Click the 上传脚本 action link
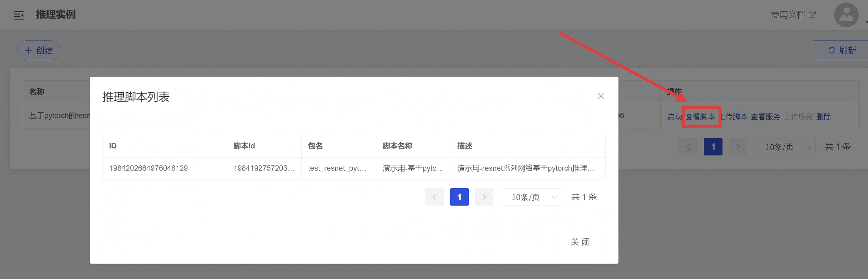This screenshot has height=279, width=868. click(x=734, y=117)
